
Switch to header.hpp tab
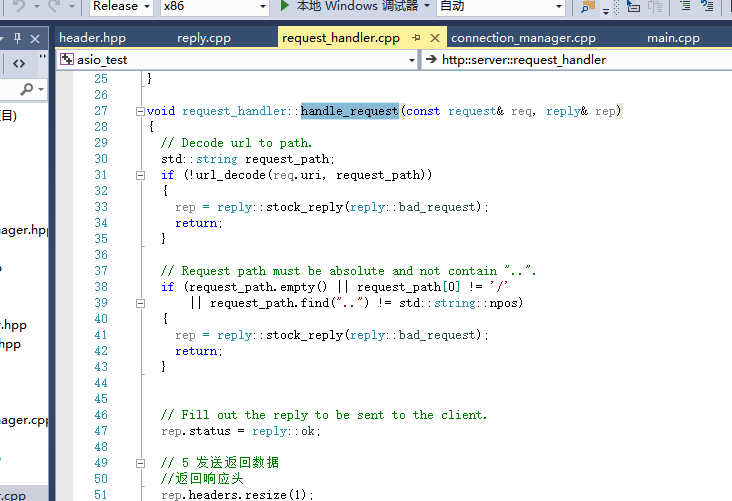92,38
